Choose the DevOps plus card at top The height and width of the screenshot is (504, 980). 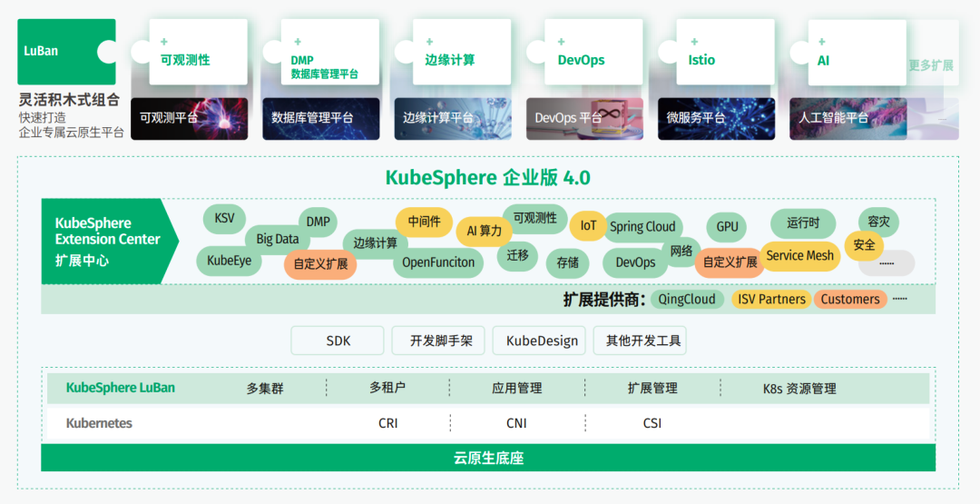coord(593,52)
